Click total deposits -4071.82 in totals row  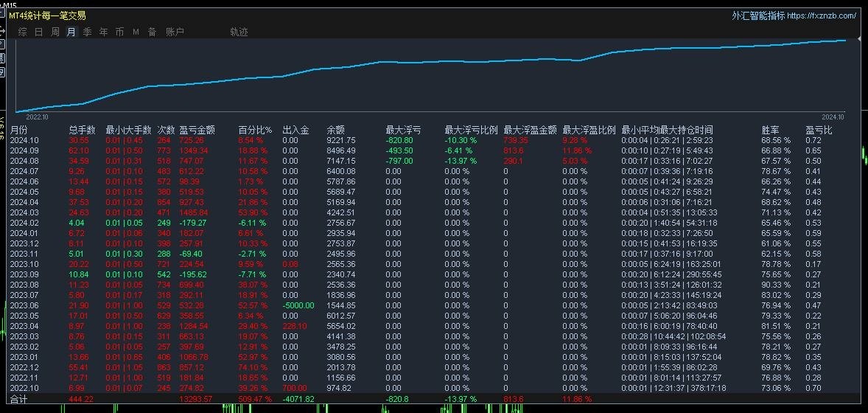pyautogui.click(x=298, y=399)
